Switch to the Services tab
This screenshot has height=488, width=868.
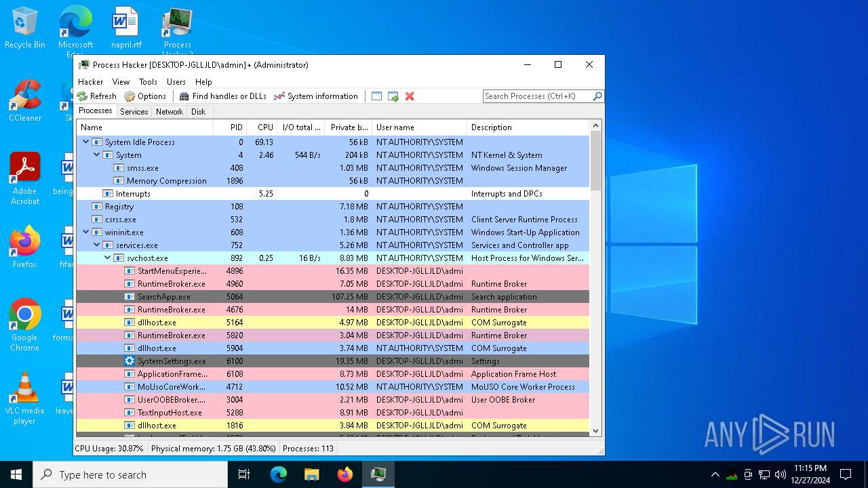pyautogui.click(x=134, y=112)
